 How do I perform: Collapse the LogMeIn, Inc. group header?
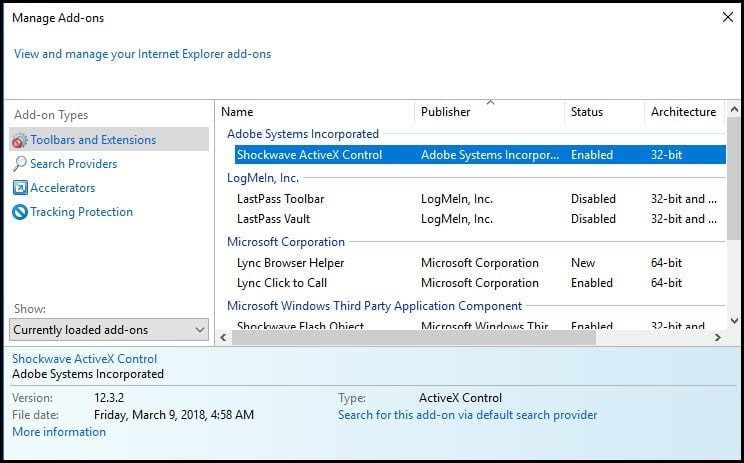pos(263,178)
